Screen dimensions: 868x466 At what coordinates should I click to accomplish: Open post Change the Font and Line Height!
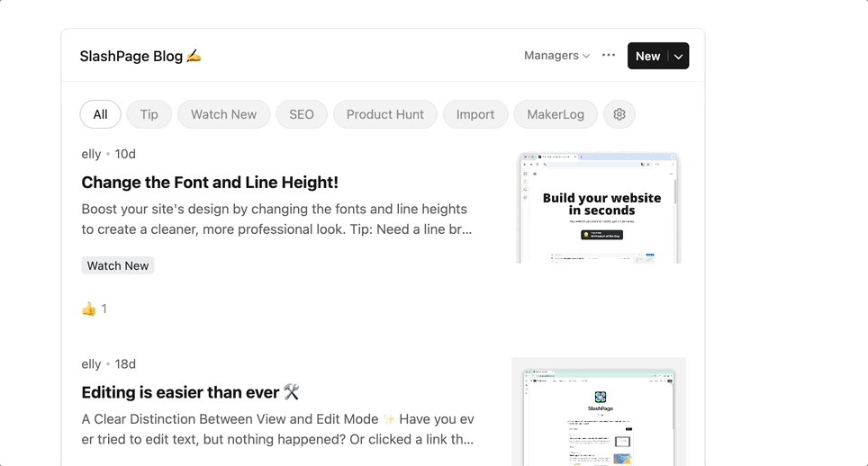point(210,183)
